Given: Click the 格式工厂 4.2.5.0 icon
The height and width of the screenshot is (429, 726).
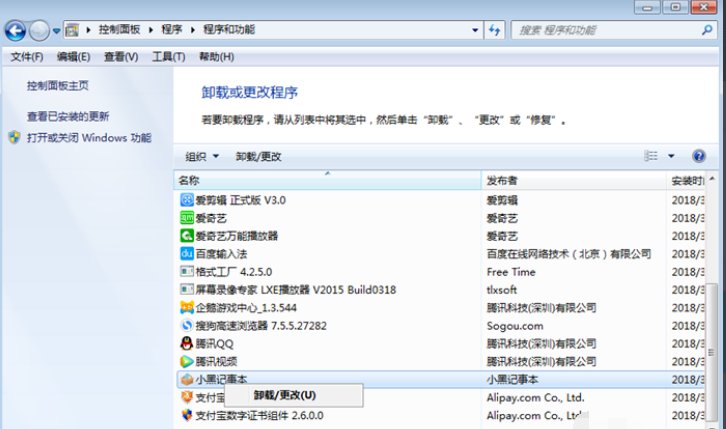Looking at the screenshot, I should coord(187,272).
